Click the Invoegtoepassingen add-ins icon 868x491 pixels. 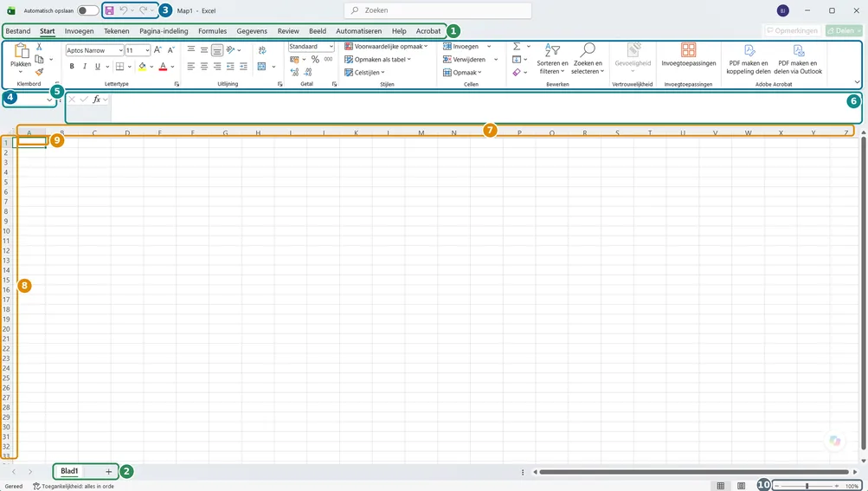[x=689, y=50]
